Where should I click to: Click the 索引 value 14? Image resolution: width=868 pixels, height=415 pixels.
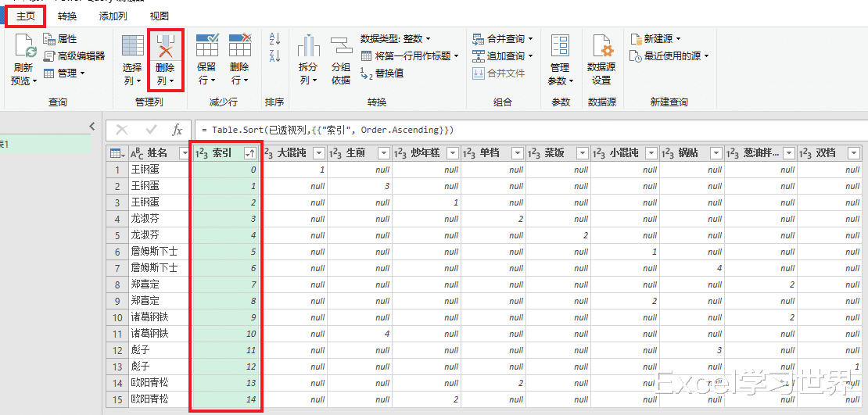[x=226, y=399]
